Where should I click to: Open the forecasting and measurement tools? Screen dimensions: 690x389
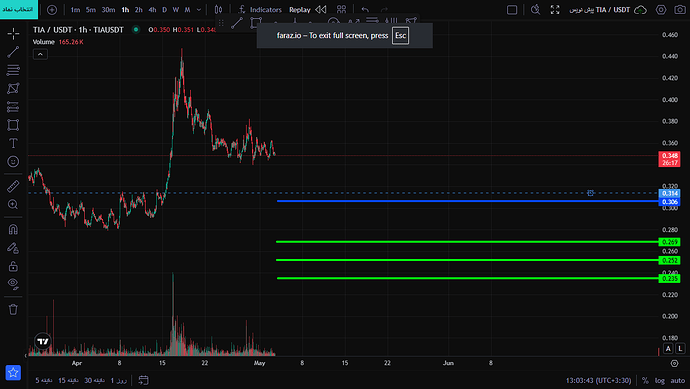[x=13, y=107]
